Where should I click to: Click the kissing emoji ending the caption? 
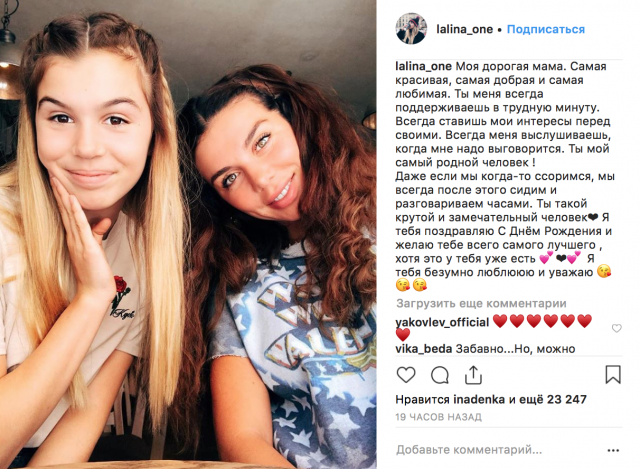click(420, 285)
